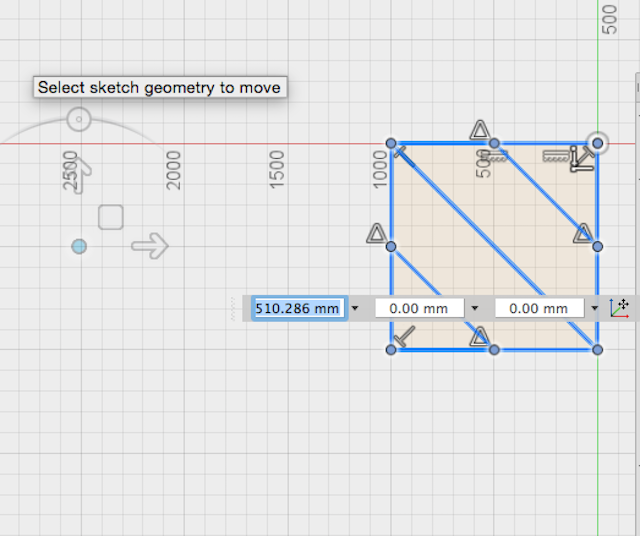Click the parallel constraint glyph left of the top-right corner glyphs
Viewport: 640px width, 536px height.
click(x=556, y=156)
